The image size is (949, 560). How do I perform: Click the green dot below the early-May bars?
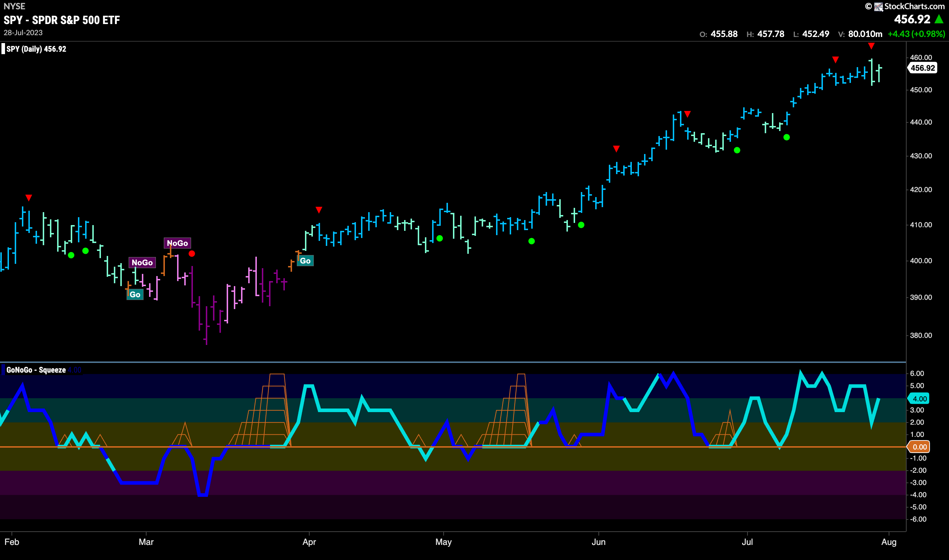(x=440, y=238)
